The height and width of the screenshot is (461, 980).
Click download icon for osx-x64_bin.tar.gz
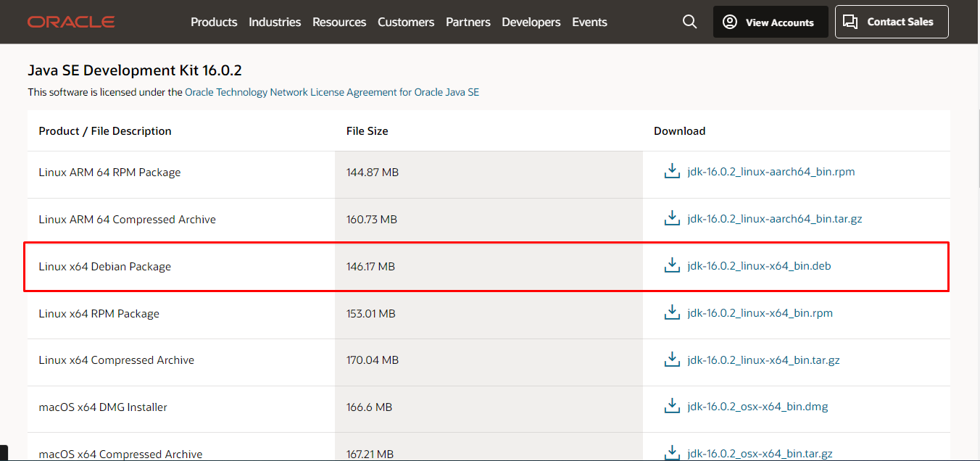point(672,453)
